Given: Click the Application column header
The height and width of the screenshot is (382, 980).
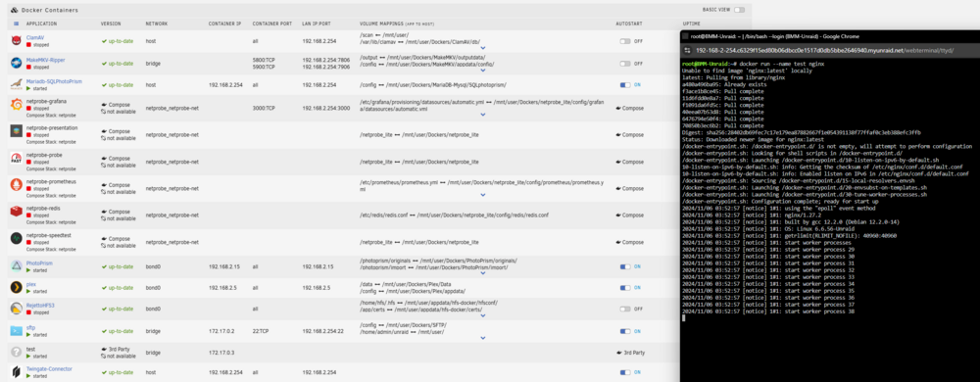Looking at the screenshot, I should 42,24.
